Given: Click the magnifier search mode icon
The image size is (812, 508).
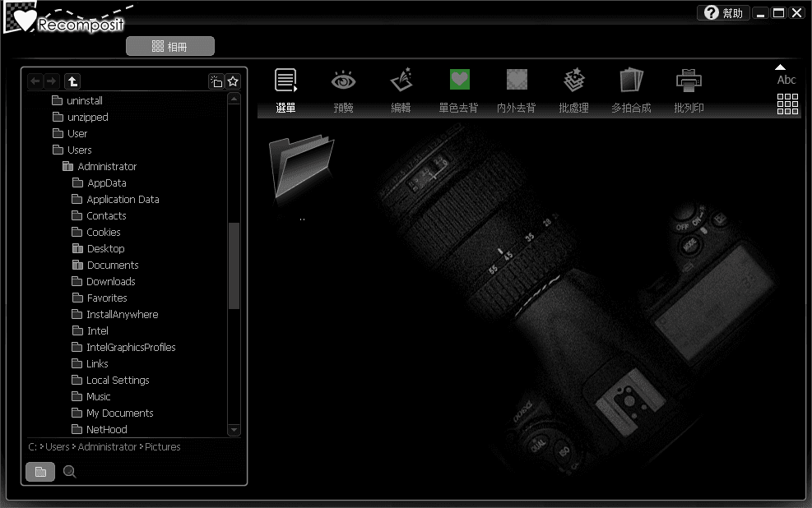Looking at the screenshot, I should coord(70,472).
